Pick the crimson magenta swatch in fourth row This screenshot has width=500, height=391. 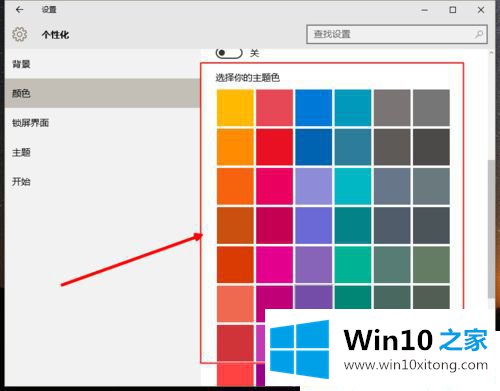pos(274,225)
